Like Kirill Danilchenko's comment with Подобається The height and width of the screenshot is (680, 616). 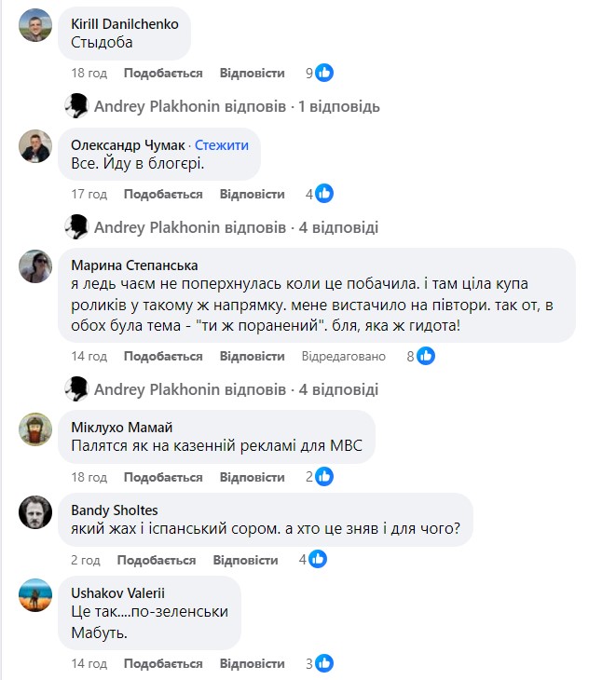(163, 73)
